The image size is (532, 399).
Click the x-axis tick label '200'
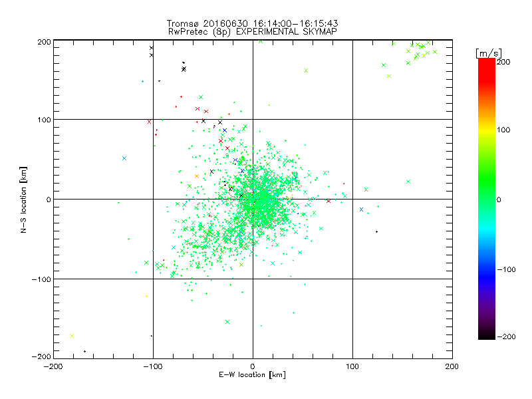point(452,366)
